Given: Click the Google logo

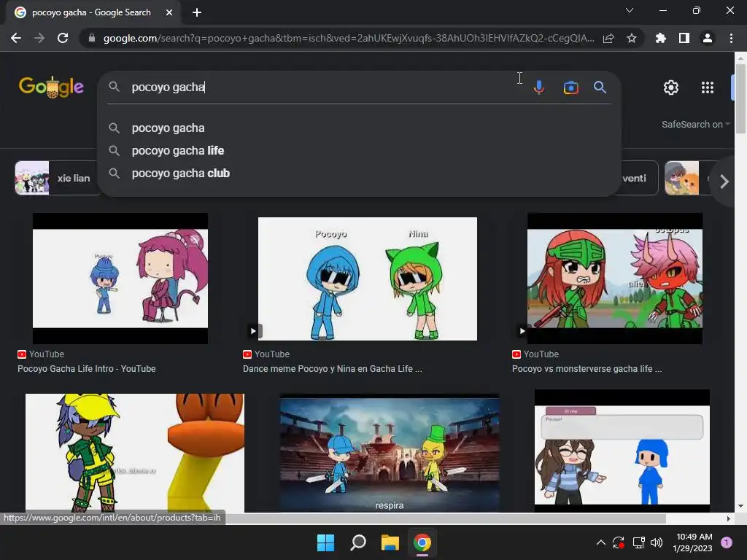Looking at the screenshot, I should 52,87.
